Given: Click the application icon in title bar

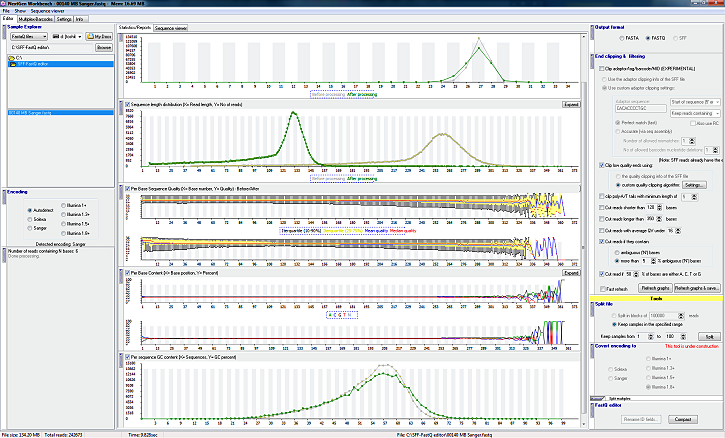Looking at the screenshot, I should coord(3,3).
